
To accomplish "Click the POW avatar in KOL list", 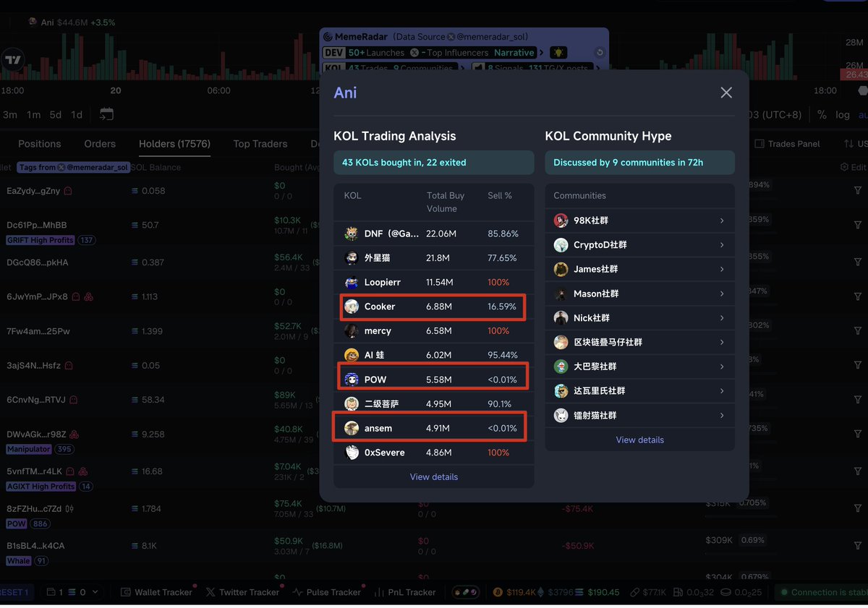I will pyautogui.click(x=352, y=380).
